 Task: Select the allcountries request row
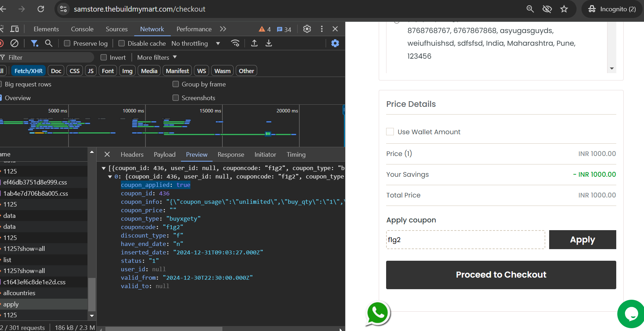44,293
